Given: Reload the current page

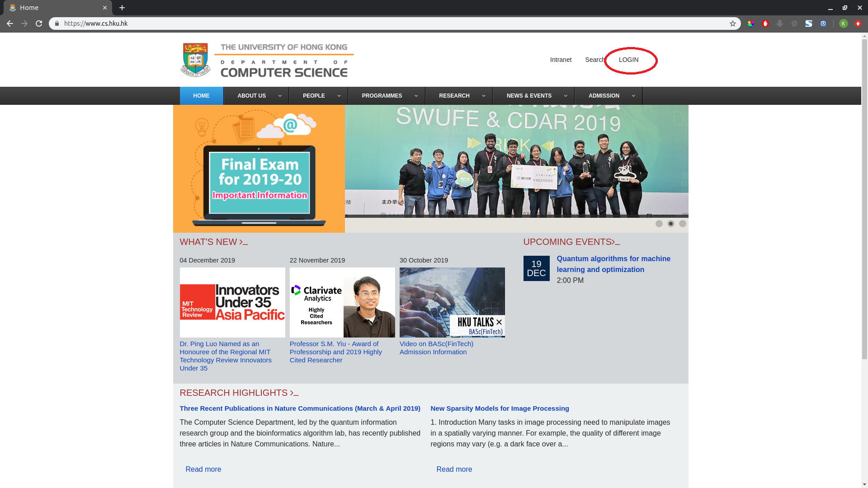Looking at the screenshot, I should (39, 23).
